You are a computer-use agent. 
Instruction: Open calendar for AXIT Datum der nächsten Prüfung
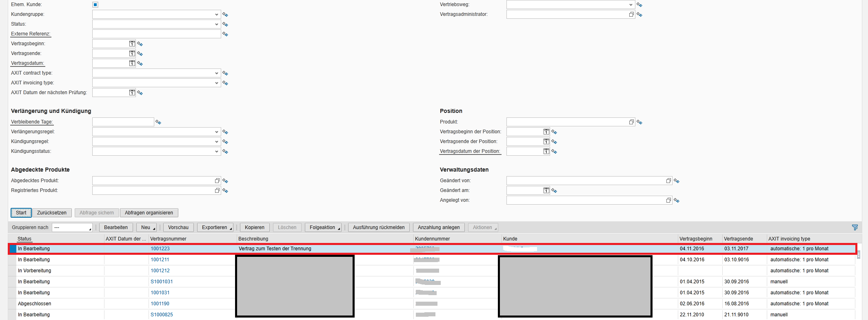(x=132, y=93)
